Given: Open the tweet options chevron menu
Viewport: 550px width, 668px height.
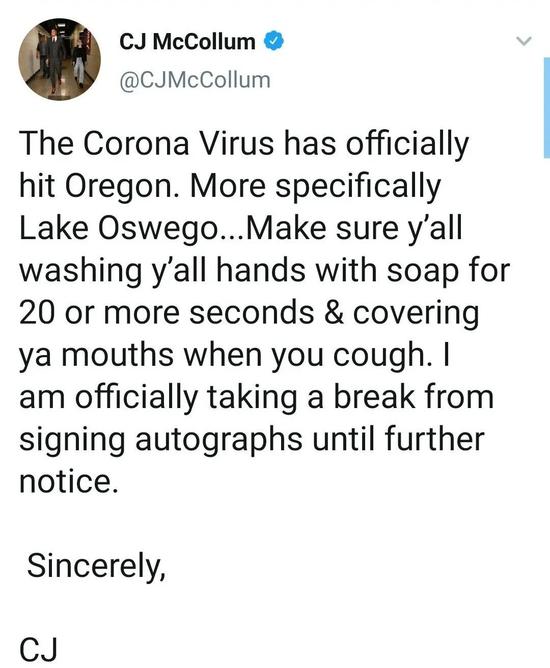Looking at the screenshot, I should (x=523, y=41).
